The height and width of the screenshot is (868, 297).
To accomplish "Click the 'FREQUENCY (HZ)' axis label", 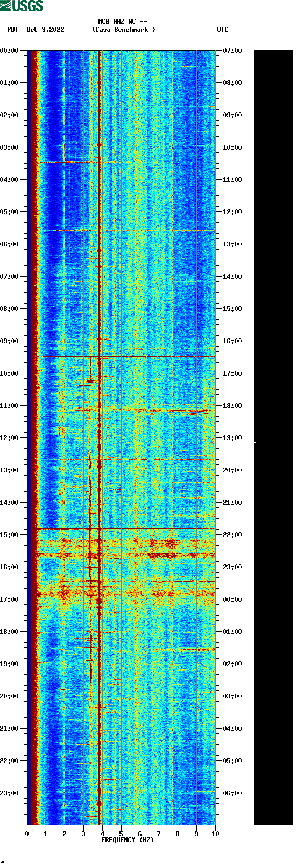I will (x=128, y=839).
